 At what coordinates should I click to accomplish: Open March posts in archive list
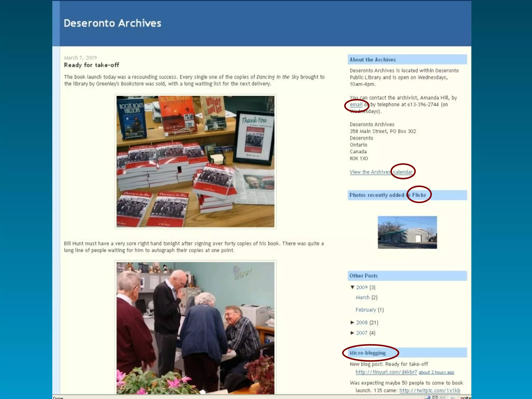[362, 297]
